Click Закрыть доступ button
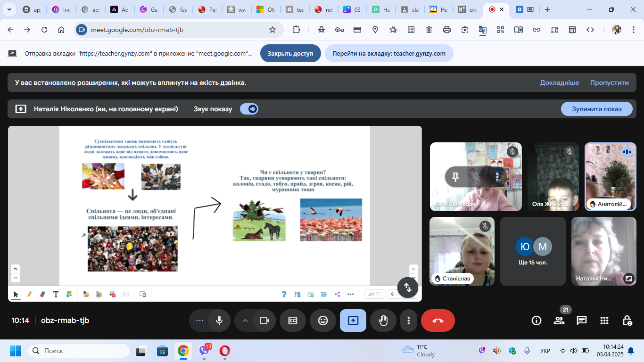 (x=290, y=53)
